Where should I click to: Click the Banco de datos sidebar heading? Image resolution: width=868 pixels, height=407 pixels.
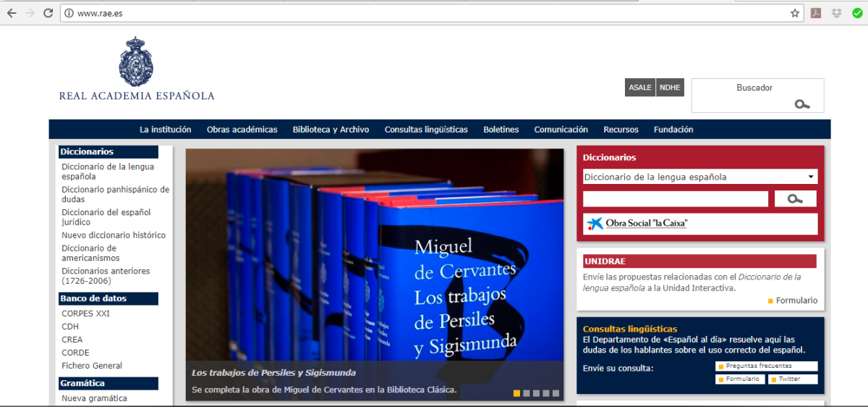[109, 298]
